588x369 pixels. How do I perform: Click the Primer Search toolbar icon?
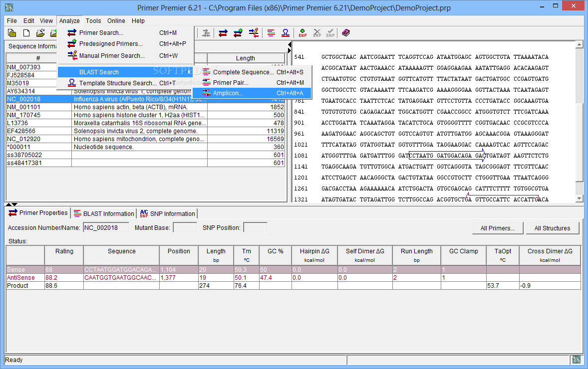[223, 33]
